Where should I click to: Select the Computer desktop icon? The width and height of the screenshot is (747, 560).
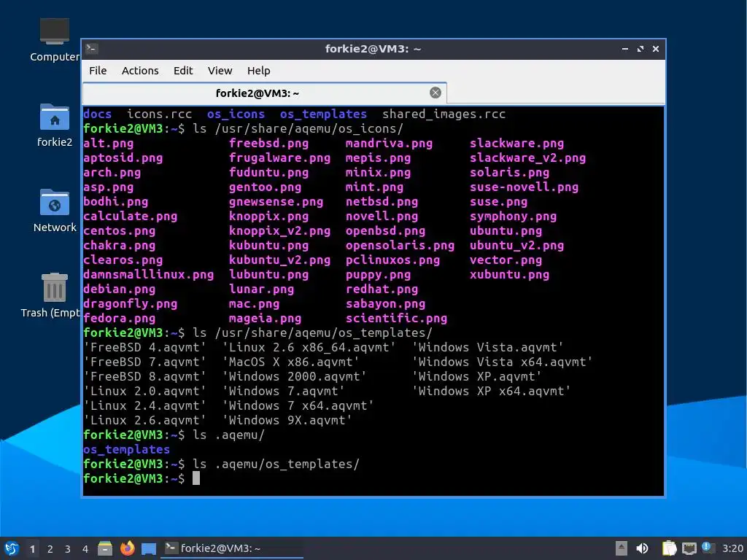click(x=54, y=40)
